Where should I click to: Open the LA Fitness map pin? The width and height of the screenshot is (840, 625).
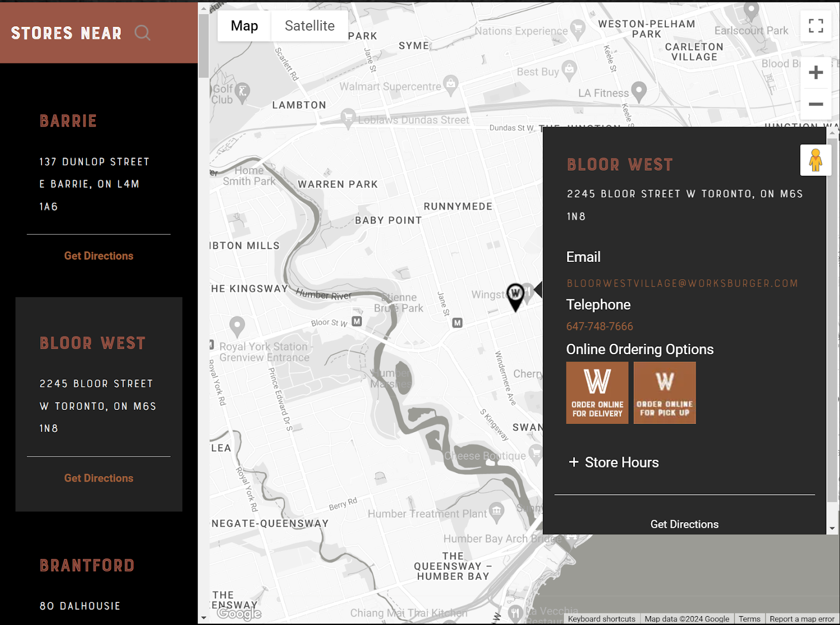tap(638, 92)
